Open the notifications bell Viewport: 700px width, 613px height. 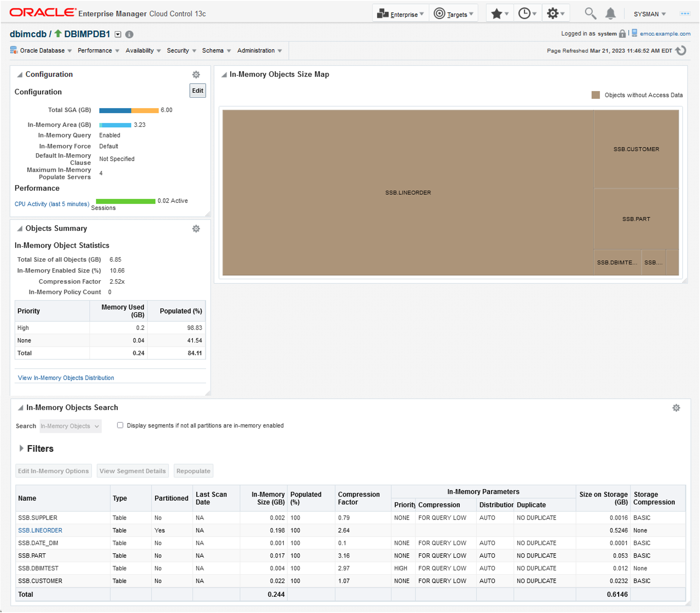[x=610, y=14]
